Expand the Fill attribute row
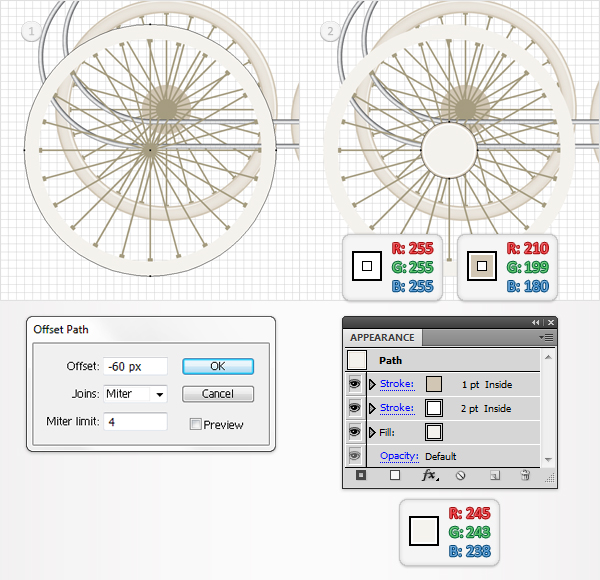 (x=372, y=432)
